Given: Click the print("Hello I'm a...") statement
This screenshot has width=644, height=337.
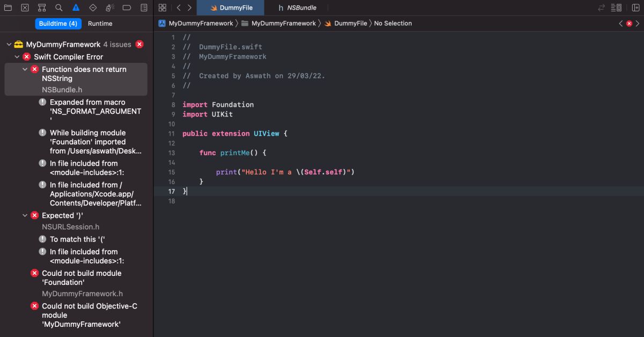Looking at the screenshot, I should coord(286,172).
